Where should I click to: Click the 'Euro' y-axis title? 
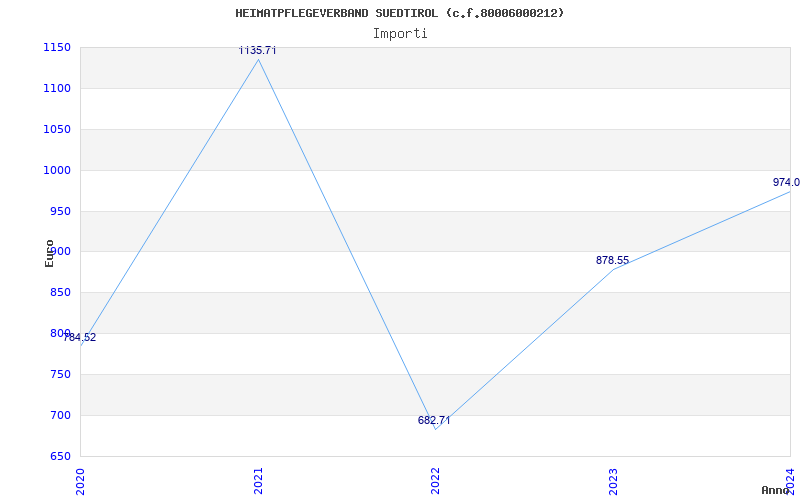[49, 253]
